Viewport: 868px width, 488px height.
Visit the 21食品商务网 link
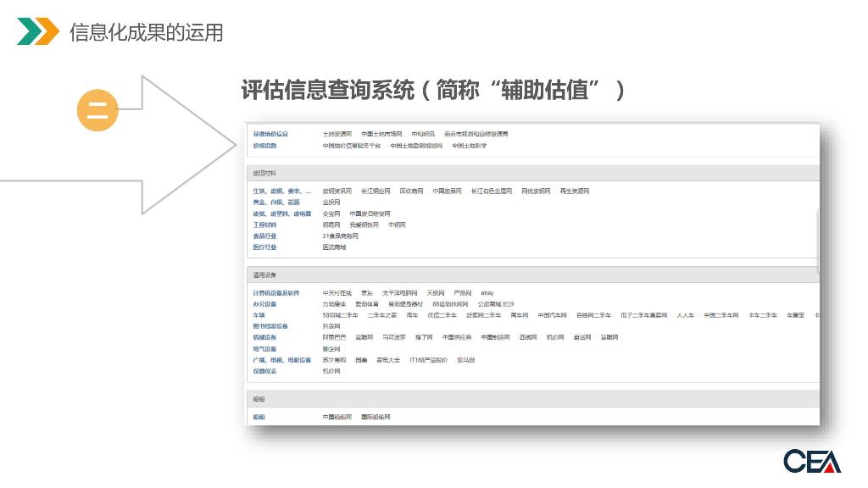pyautogui.click(x=341, y=236)
